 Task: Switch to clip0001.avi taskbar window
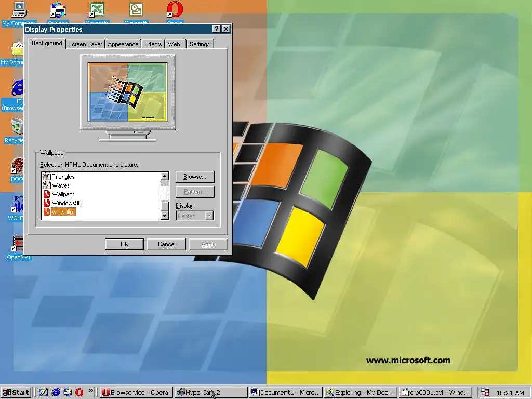(436, 393)
